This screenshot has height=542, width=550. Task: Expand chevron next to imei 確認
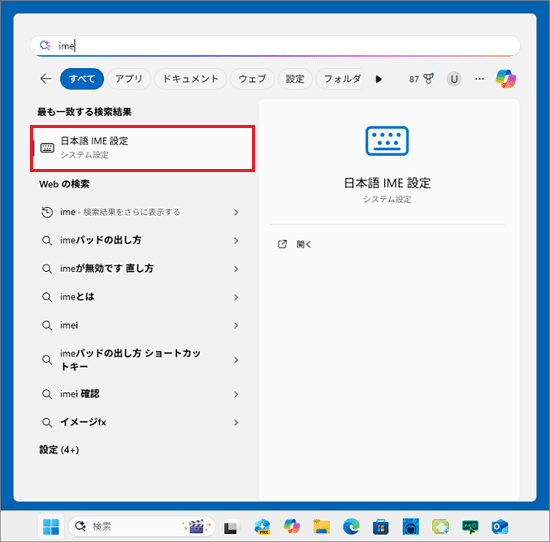click(x=236, y=394)
